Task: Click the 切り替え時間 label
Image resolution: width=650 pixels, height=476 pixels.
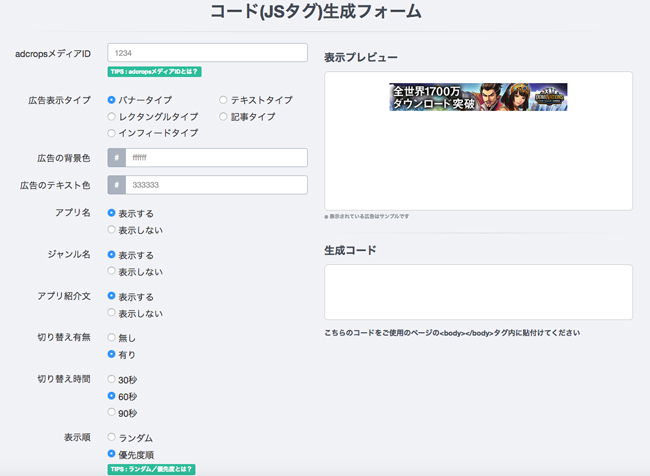Action: [64, 379]
